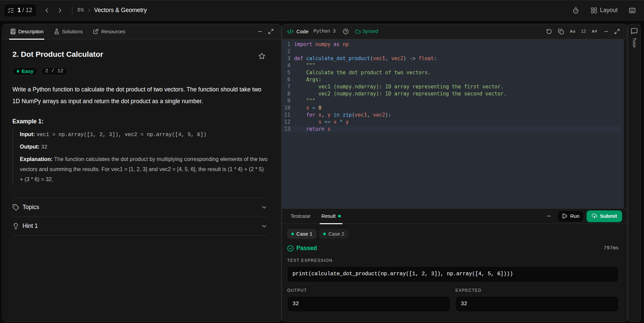Open the timer stopwatch icon

[575, 10]
